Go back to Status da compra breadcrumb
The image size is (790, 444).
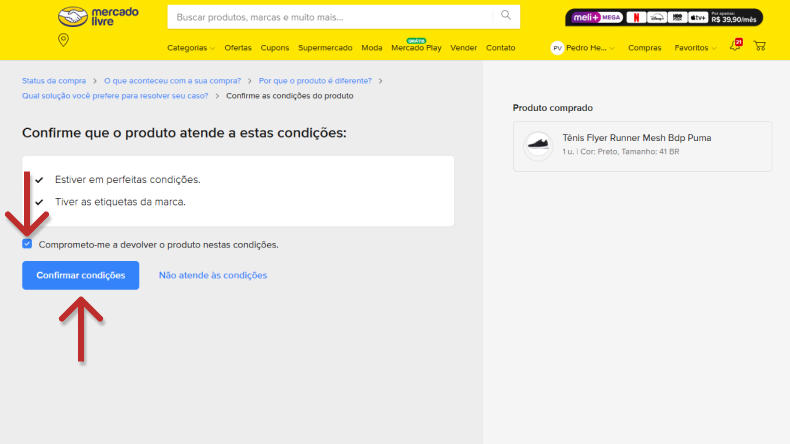[x=54, y=80]
